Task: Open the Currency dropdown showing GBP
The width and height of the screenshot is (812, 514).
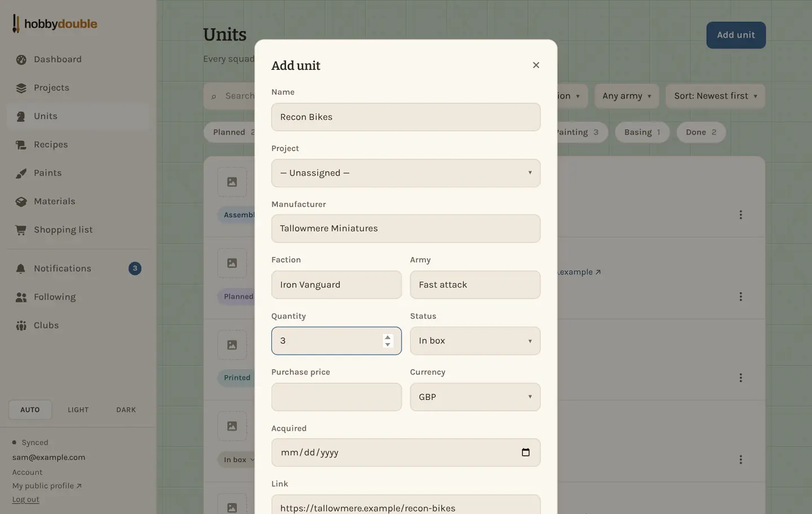Action: (x=475, y=397)
